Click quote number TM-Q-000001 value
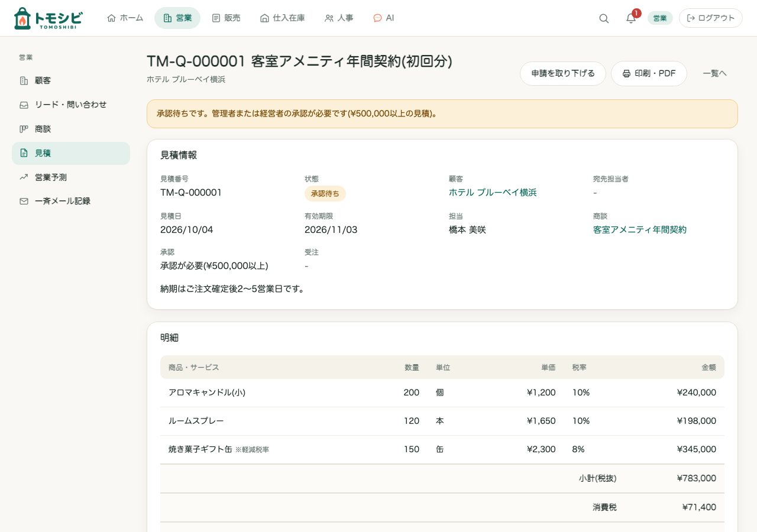Screen dimensions: 757x532 pyautogui.click(x=191, y=193)
